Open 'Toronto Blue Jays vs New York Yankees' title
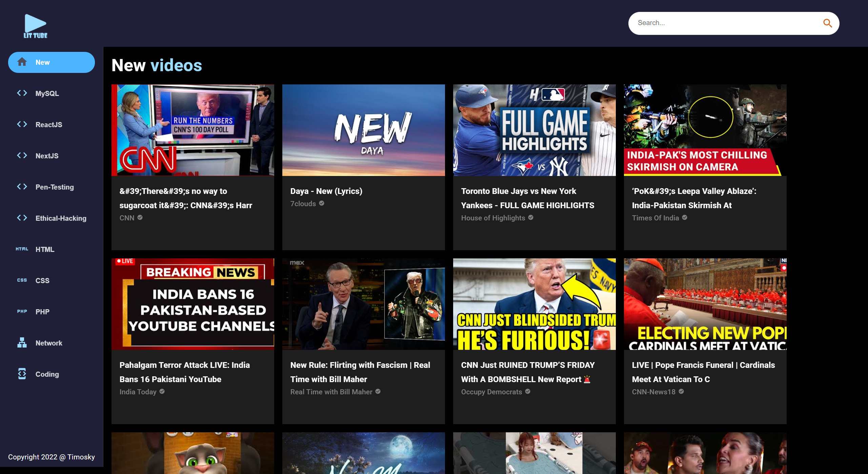This screenshot has width=868, height=474. click(x=528, y=198)
